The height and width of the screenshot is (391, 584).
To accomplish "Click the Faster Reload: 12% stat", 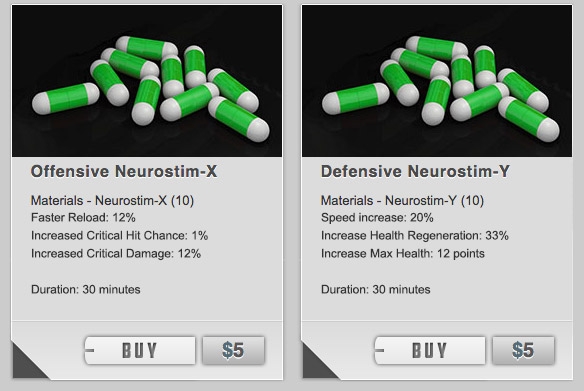I will [x=83, y=217].
